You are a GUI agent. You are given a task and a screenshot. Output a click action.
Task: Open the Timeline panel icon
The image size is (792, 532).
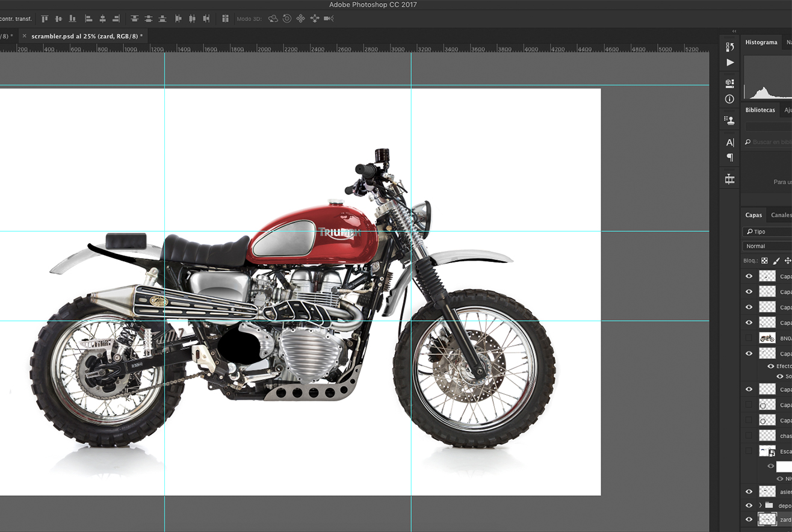click(x=730, y=179)
